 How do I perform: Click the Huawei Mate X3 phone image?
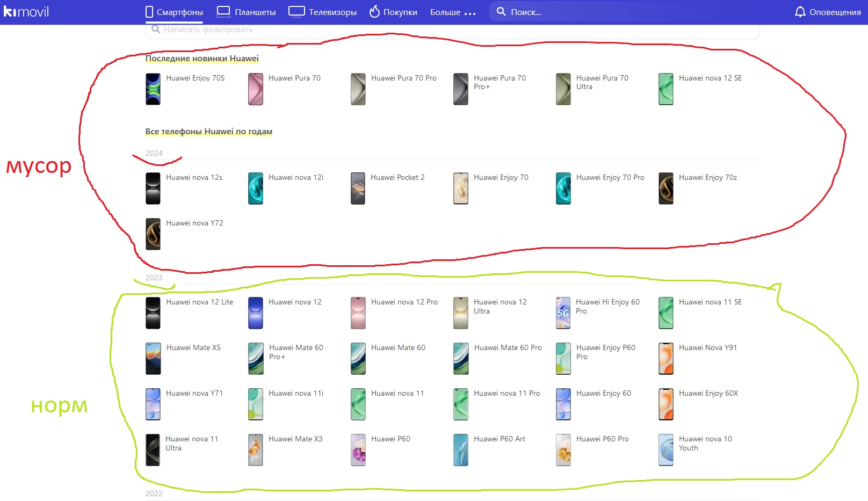click(256, 450)
